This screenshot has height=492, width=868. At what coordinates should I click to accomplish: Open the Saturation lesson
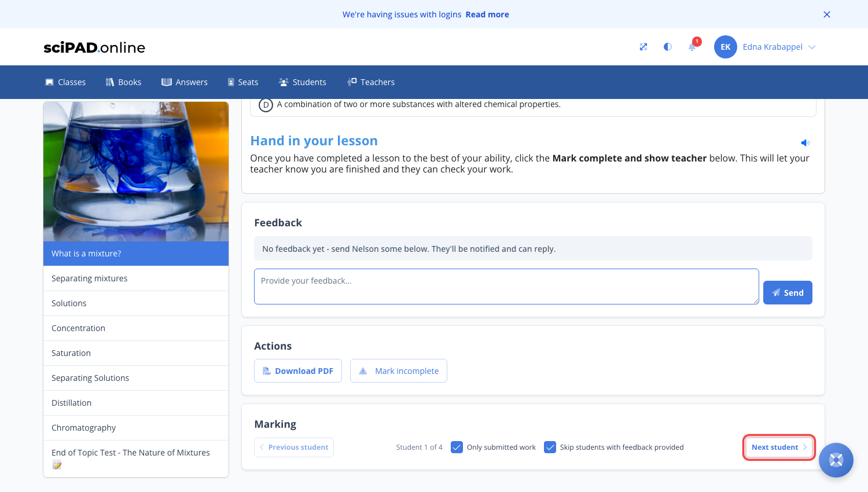click(x=136, y=353)
